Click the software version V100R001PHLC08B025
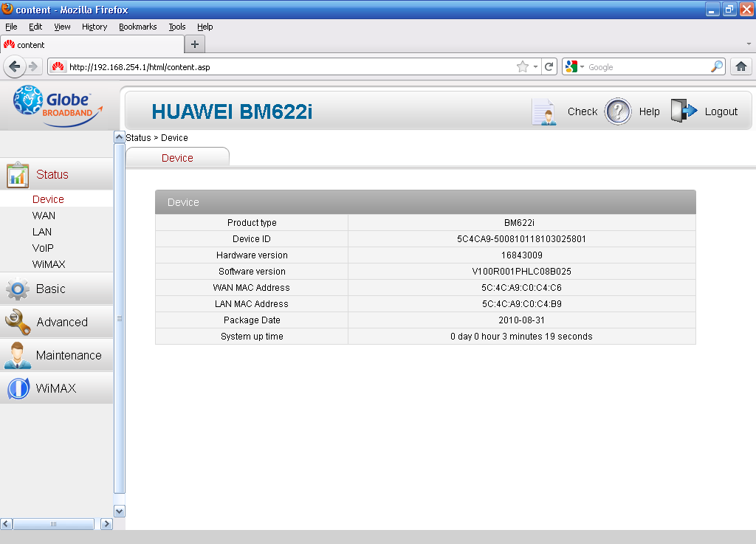This screenshot has height=544, width=756. (x=522, y=272)
